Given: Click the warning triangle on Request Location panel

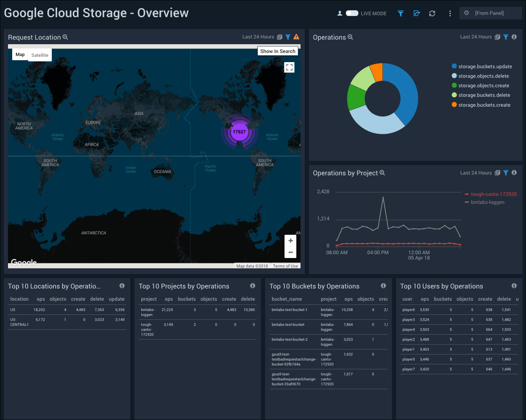Looking at the screenshot, I should click(296, 37).
